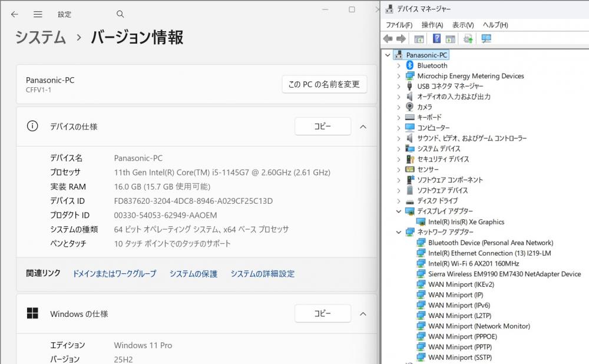Select Bluetooth Device (Personal Area Network)
The image size is (589, 364).
click(491, 243)
